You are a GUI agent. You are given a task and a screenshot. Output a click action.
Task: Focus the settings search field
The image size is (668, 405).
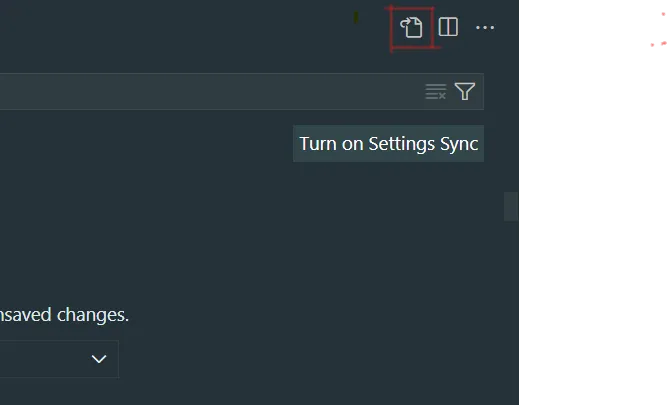coord(200,92)
